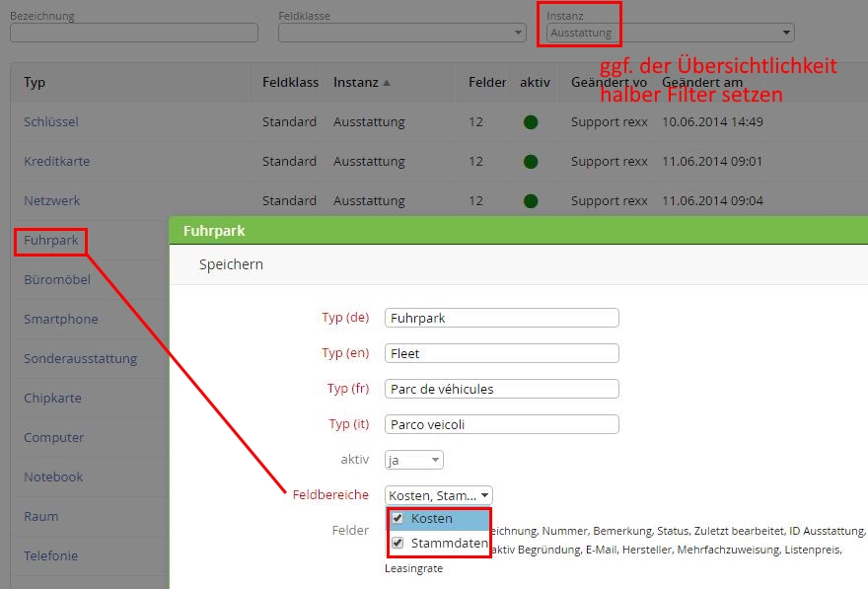Click the Typ (en) field containing Fleet

click(x=501, y=353)
